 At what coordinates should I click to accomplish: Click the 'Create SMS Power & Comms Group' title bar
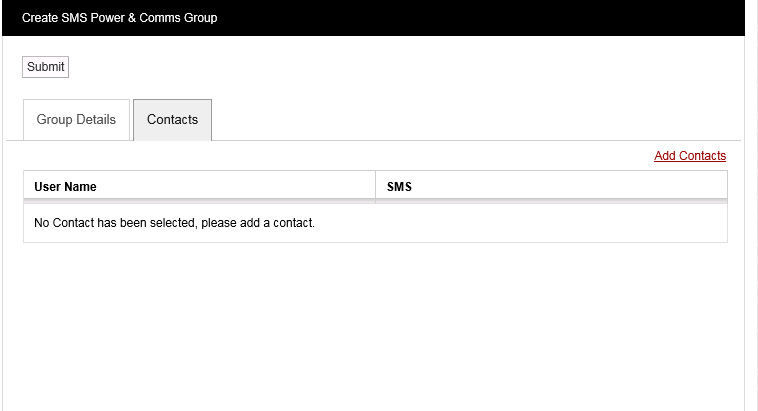point(119,18)
